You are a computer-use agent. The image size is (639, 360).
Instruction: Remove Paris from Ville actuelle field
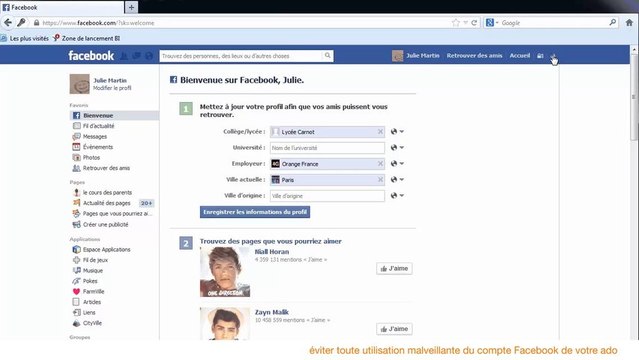[380, 179]
